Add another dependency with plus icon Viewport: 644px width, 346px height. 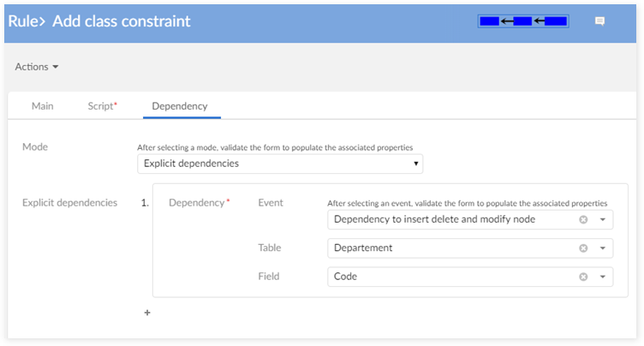[146, 313]
